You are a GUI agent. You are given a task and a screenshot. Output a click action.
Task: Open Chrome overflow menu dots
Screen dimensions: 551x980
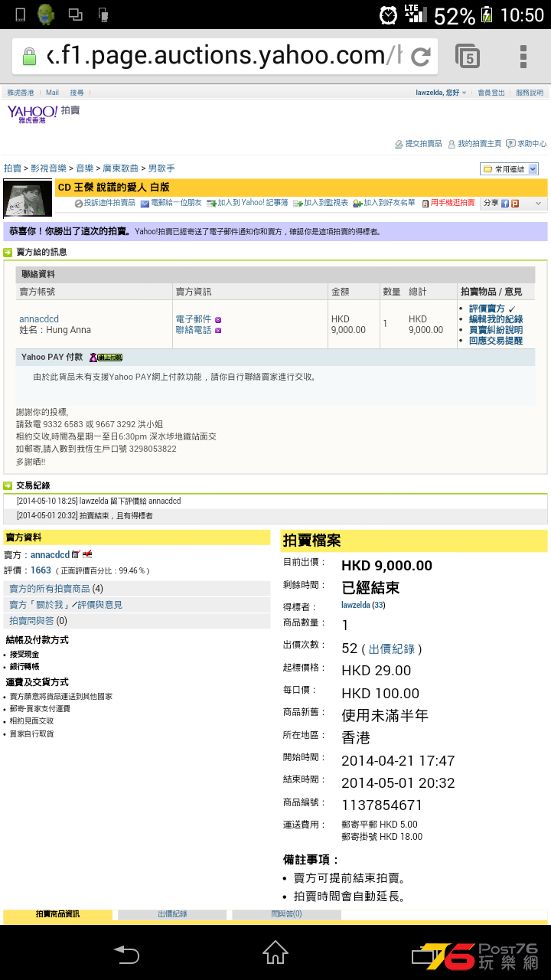click(523, 57)
